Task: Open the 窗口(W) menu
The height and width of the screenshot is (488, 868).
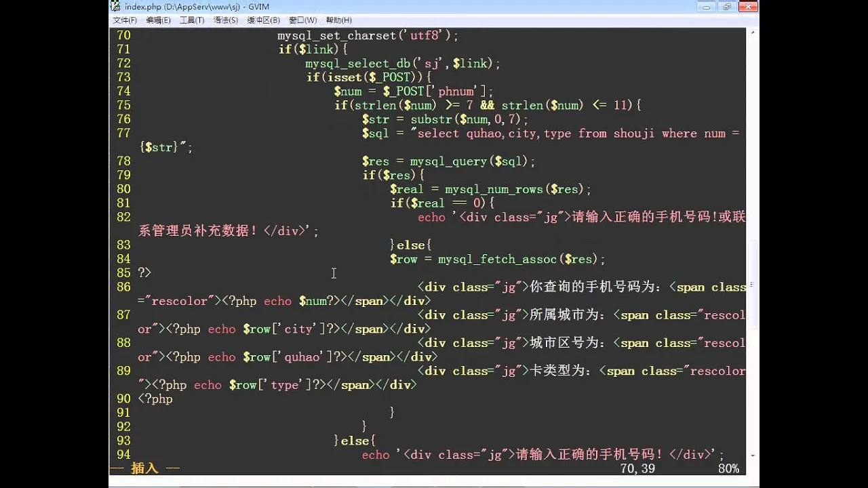Action: pos(302,20)
